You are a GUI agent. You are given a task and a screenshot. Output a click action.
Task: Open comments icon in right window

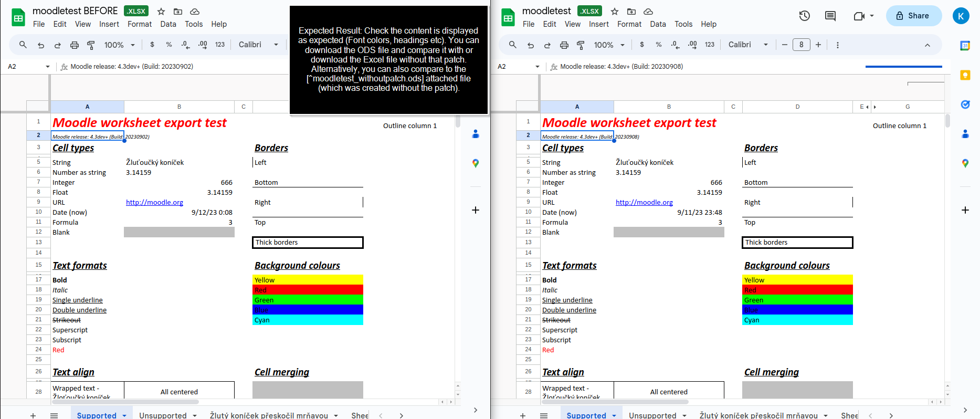830,16
